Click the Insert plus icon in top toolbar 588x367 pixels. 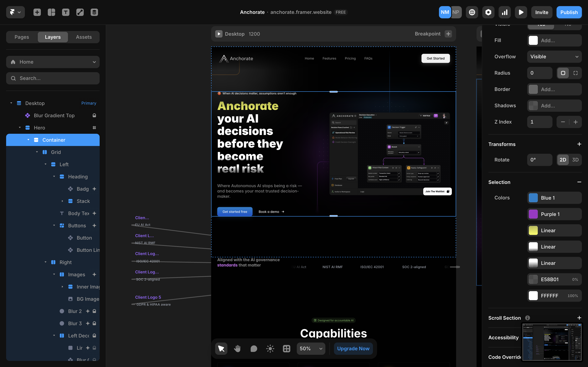(37, 12)
